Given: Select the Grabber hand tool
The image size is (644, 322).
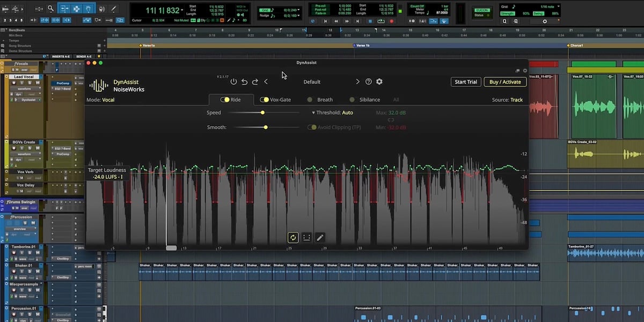Looking at the screenshot, I should 89,8.
